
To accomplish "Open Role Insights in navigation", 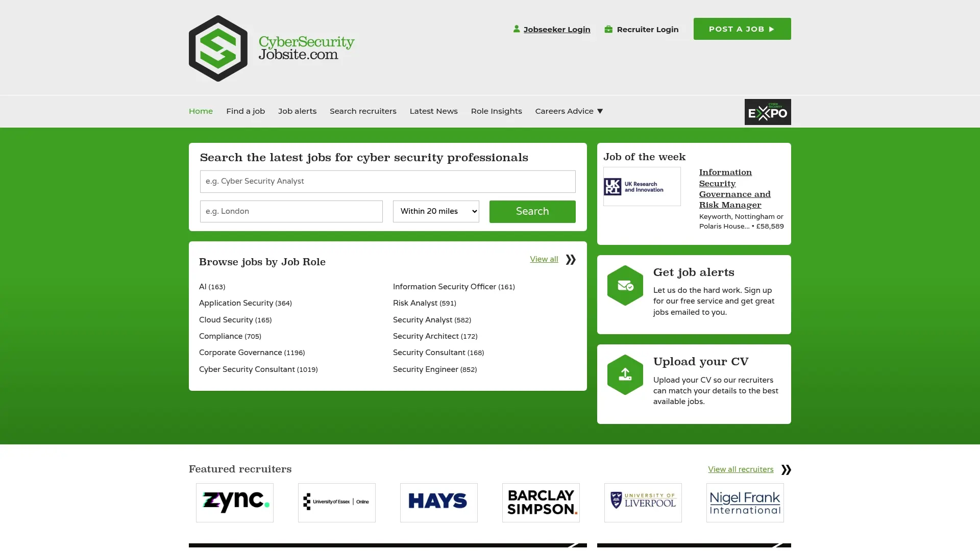I will [x=496, y=111].
